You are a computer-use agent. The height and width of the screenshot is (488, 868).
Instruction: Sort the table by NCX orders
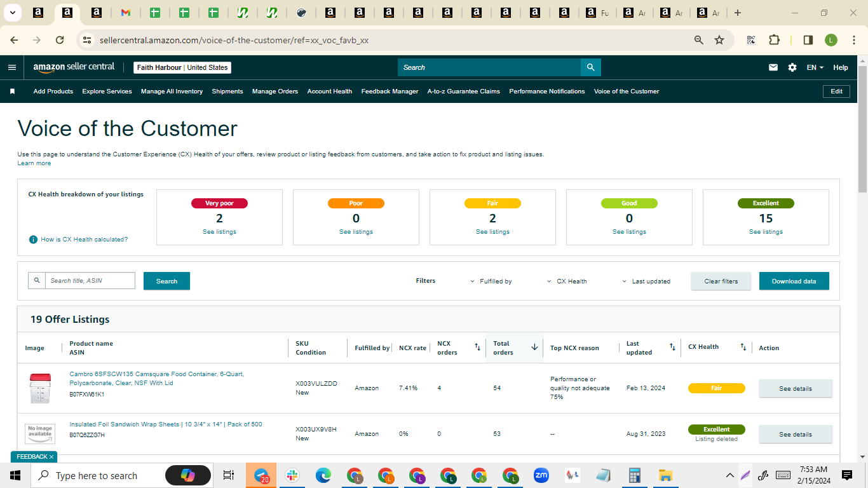click(478, 347)
